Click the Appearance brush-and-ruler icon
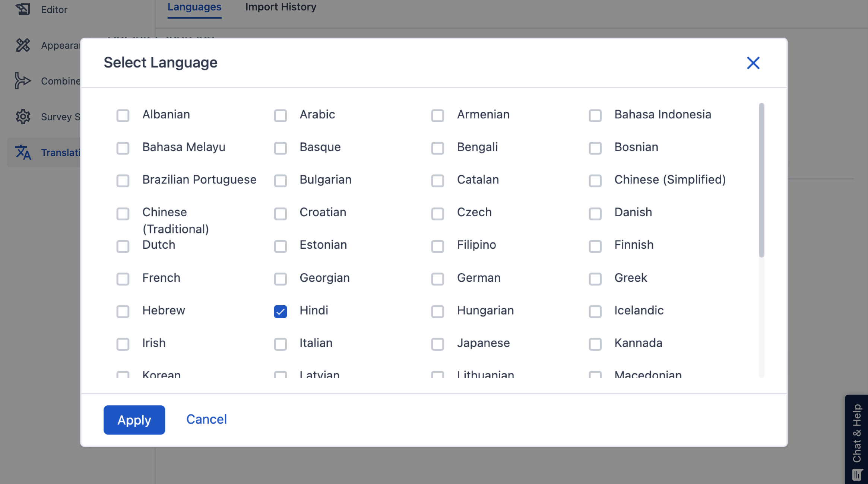The image size is (868, 484). (x=23, y=45)
